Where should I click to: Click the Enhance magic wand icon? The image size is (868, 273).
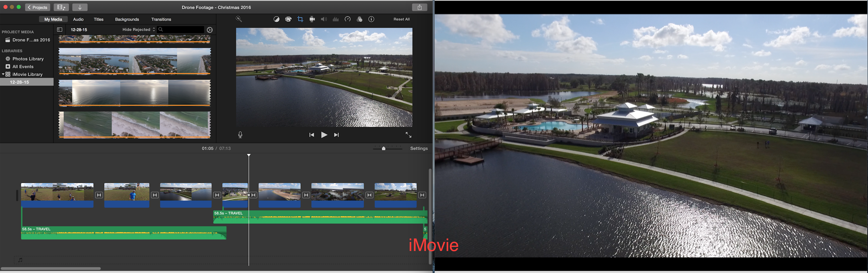pos(239,19)
